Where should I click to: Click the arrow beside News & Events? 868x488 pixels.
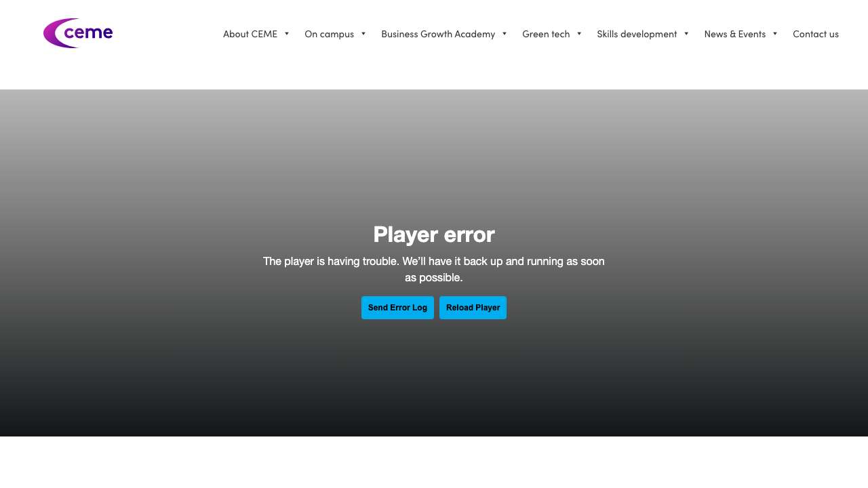point(775,34)
